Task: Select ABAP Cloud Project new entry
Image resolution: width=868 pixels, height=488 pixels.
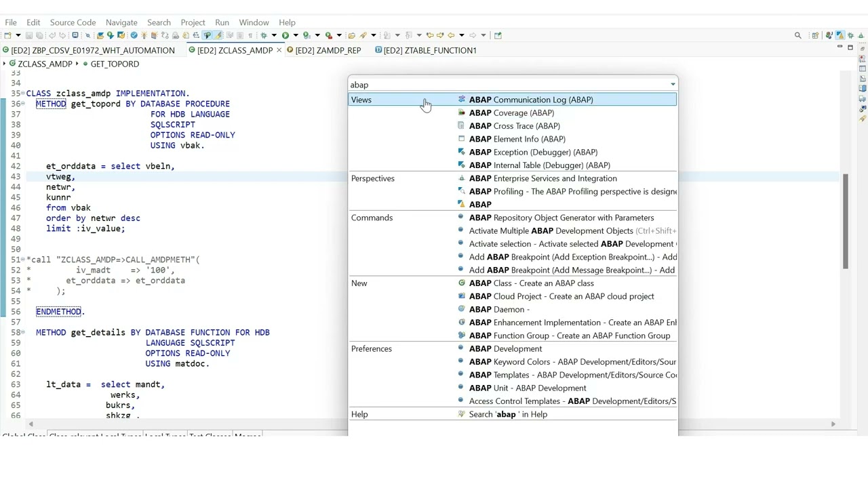Action: point(561,296)
